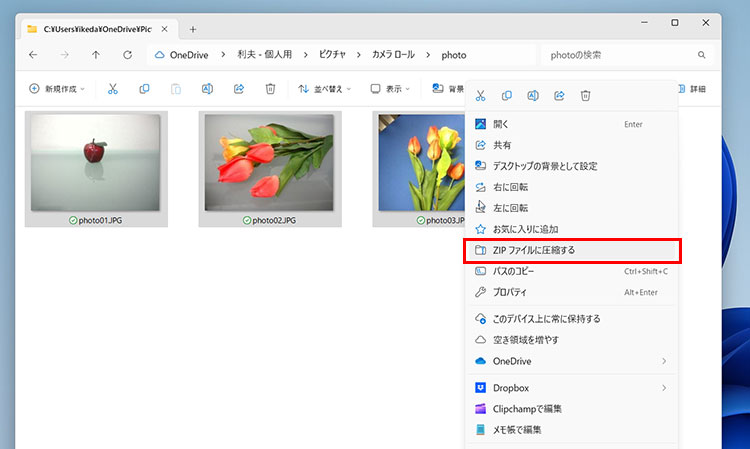Choose デスクトップの背景として設定 from context menu
Screen dimensions: 750x449
point(545,166)
